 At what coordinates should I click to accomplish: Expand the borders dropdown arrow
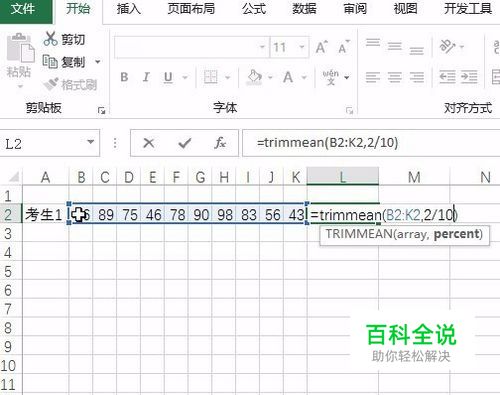[228, 78]
